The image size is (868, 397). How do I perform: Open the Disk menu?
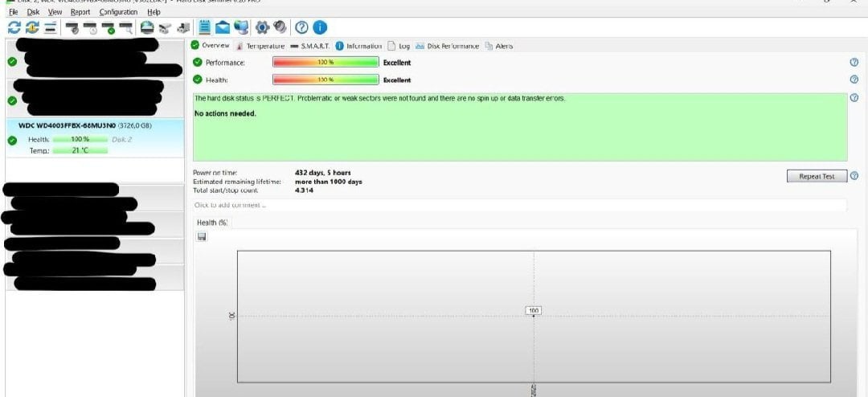[33, 11]
